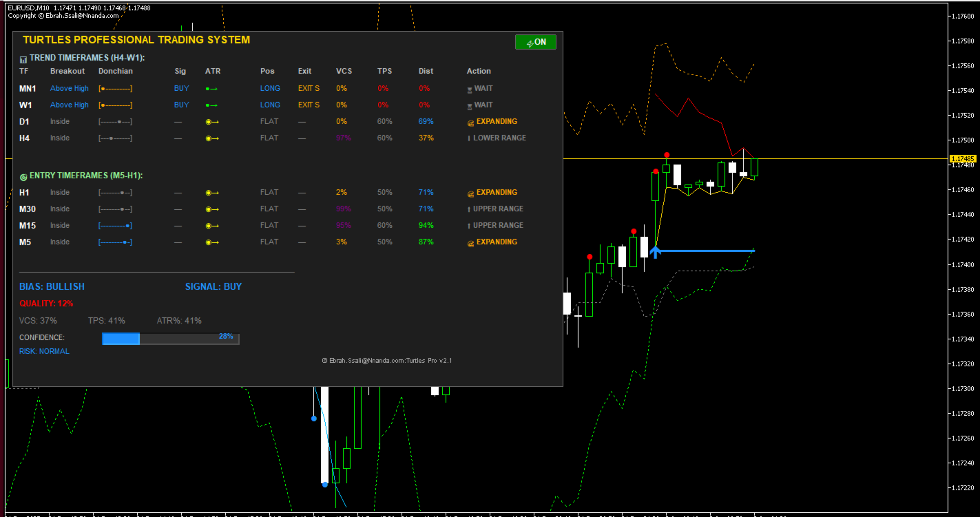The image size is (980, 517).
Task: Click the red 'QUALITY: 12%' readout
Action: pos(46,304)
